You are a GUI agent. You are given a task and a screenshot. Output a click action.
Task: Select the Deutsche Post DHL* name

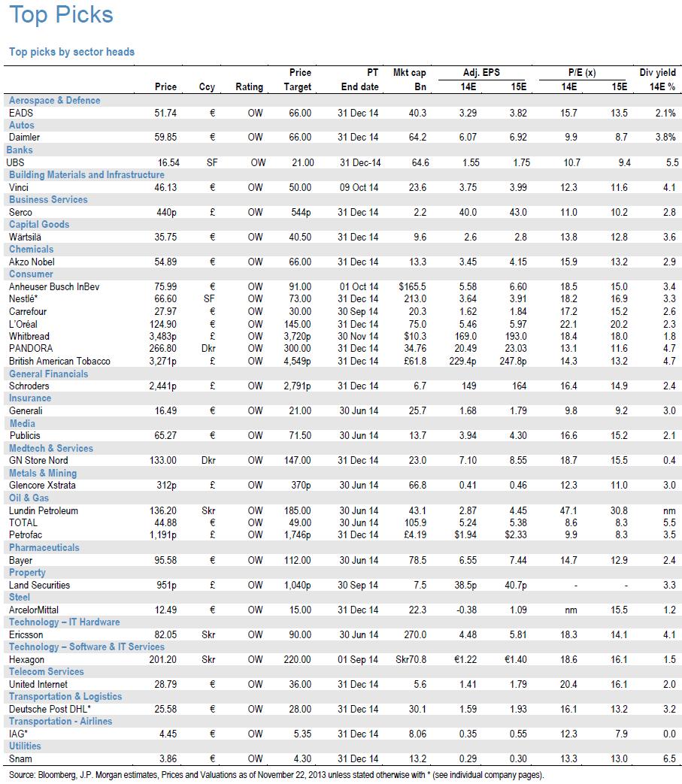pyautogui.click(x=50, y=709)
